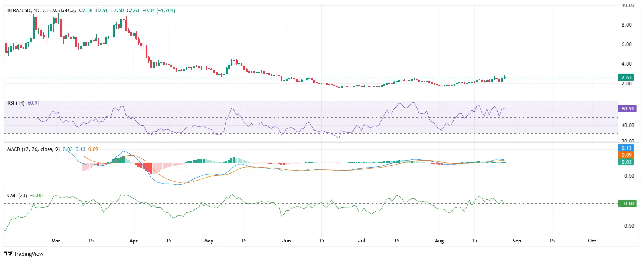Select the MACD (12, 26, close, 9) legend

pos(33,149)
